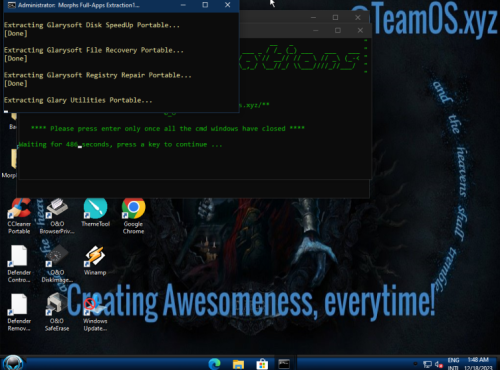Image resolution: width=500 pixels, height=370 pixels.
Task: Open the Windows Update blocker desktop shortcut
Action: [x=95, y=313]
